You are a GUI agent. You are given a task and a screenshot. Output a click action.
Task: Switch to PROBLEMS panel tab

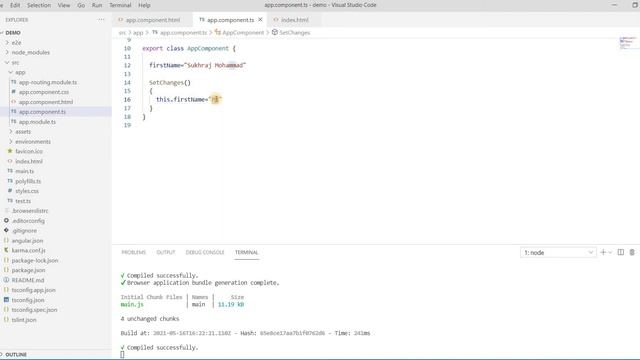click(x=133, y=252)
